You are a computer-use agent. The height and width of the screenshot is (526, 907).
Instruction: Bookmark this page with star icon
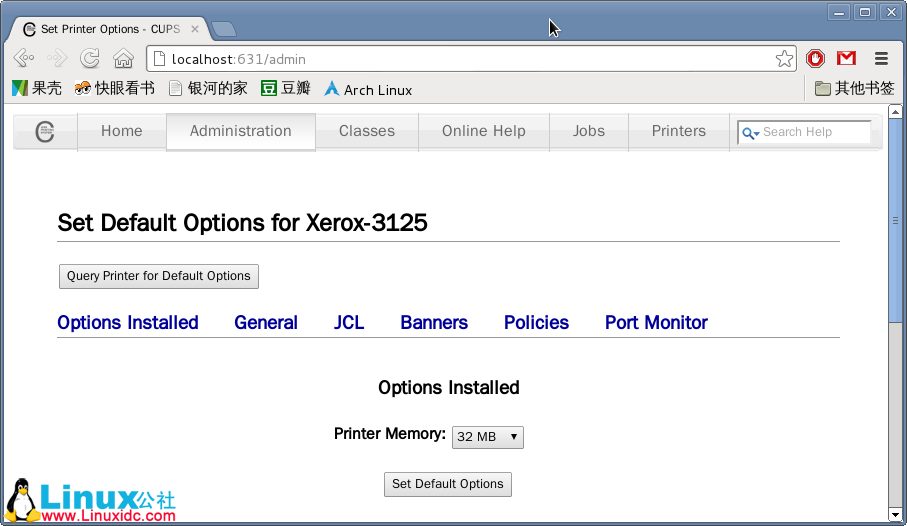click(784, 59)
